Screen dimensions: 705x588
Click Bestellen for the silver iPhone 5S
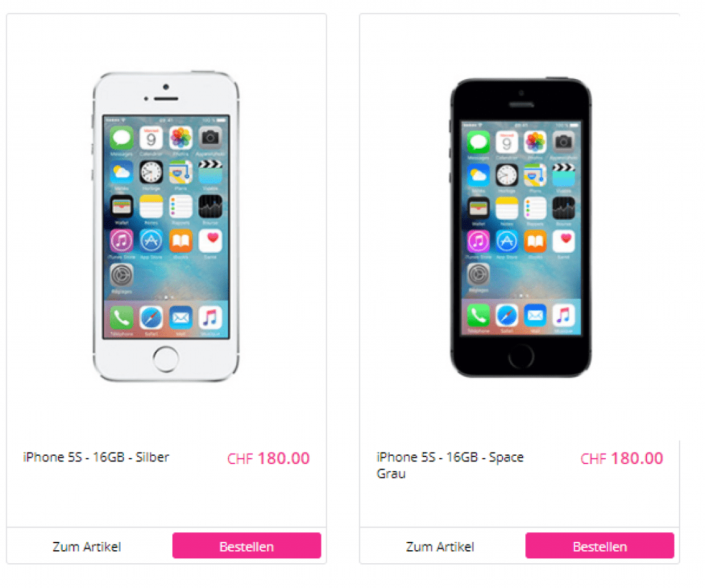pyautogui.click(x=246, y=545)
